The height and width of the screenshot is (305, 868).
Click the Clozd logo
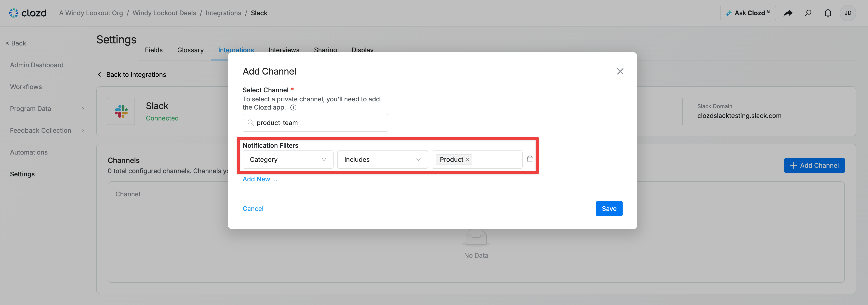coord(28,13)
